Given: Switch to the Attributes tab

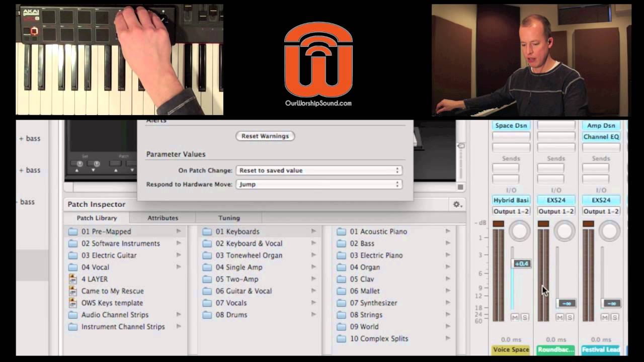Looking at the screenshot, I should (163, 218).
